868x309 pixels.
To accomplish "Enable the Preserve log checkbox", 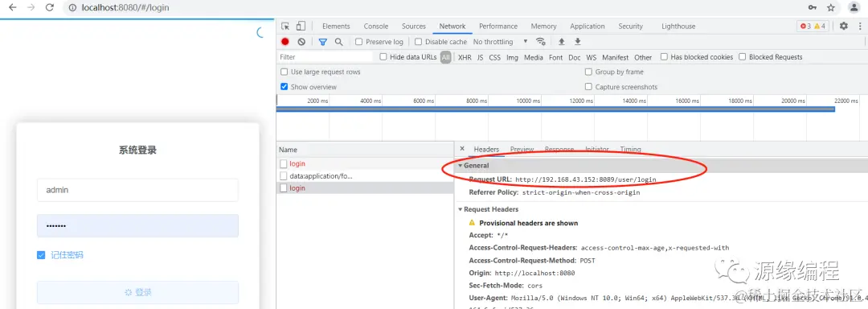I will click(358, 42).
